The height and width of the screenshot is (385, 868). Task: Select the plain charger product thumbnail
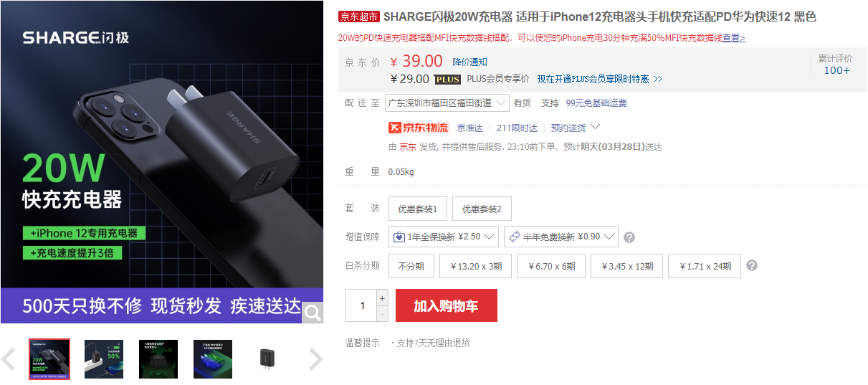267,359
